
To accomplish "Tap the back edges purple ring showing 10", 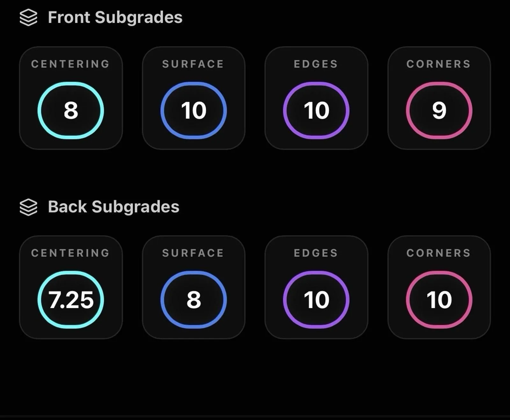I will pos(316,300).
